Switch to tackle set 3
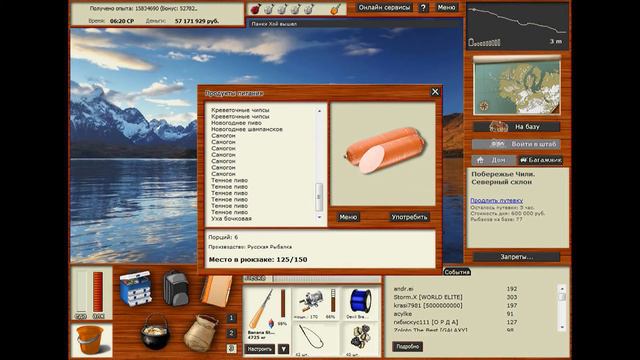640x360 pixels. (231, 348)
